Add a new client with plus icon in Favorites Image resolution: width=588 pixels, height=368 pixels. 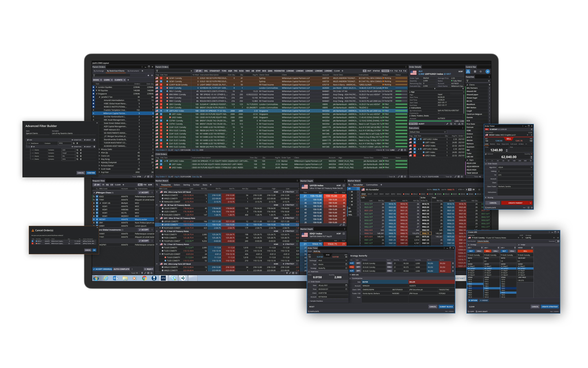(489, 85)
